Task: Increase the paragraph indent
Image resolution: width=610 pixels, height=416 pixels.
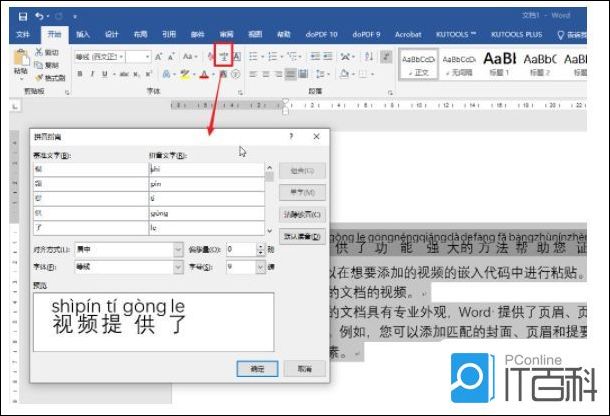Action: coord(328,57)
